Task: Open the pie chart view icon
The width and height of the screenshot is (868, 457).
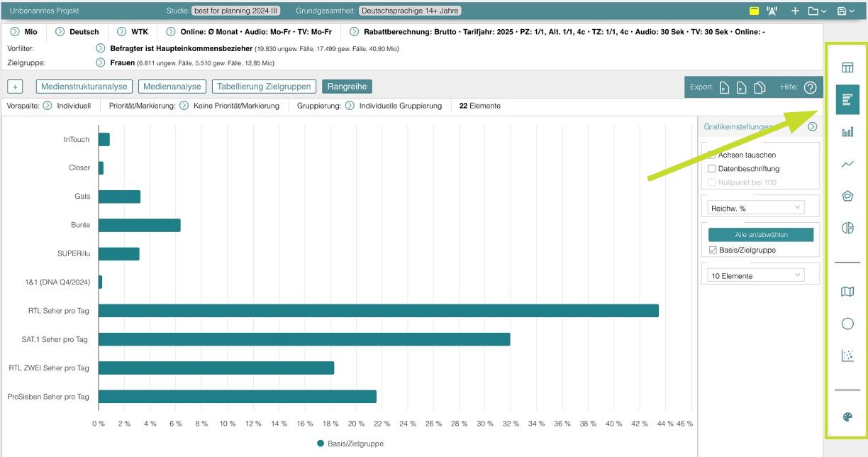Action: tap(847, 228)
